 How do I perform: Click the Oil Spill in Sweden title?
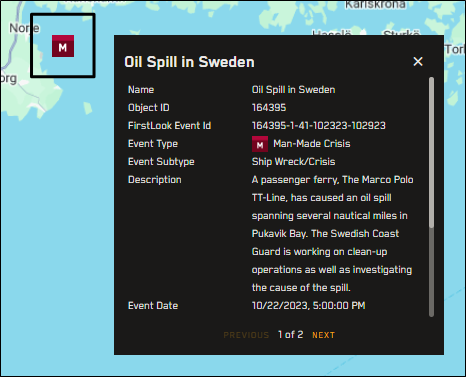pyautogui.click(x=189, y=62)
